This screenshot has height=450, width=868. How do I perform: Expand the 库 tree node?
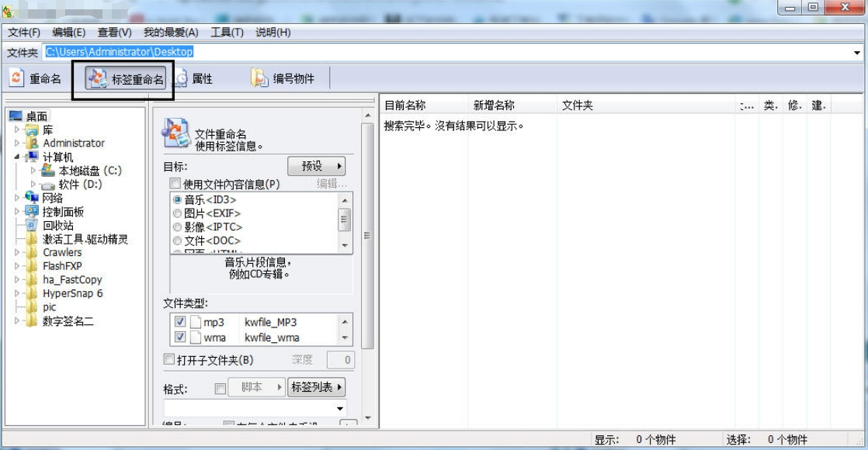(16, 130)
